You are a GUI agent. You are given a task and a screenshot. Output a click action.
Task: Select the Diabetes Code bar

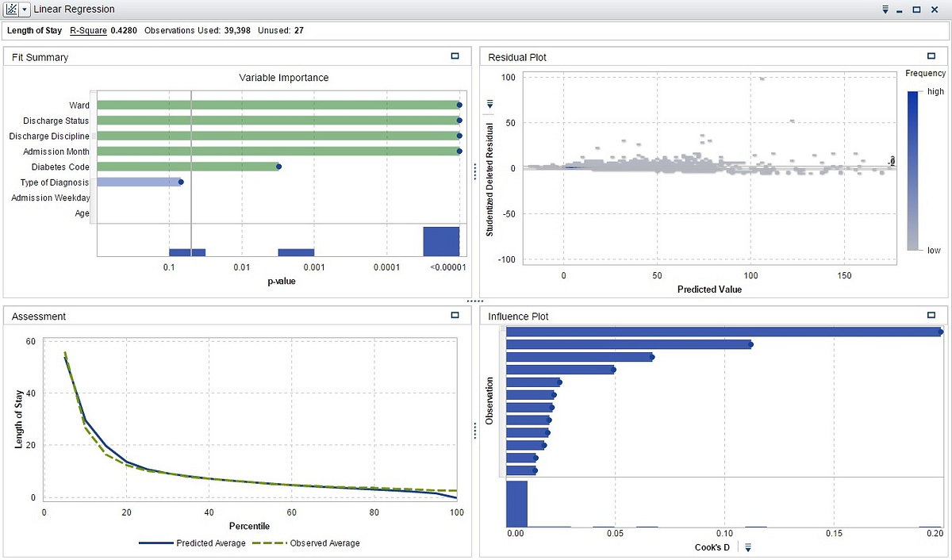[x=189, y=167]
